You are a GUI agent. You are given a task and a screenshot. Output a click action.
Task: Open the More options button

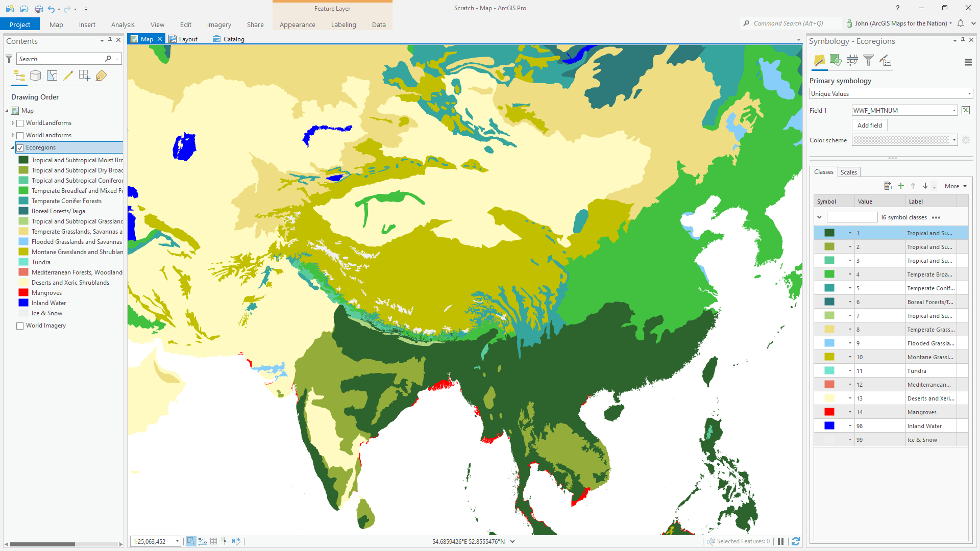click(955, 186)
